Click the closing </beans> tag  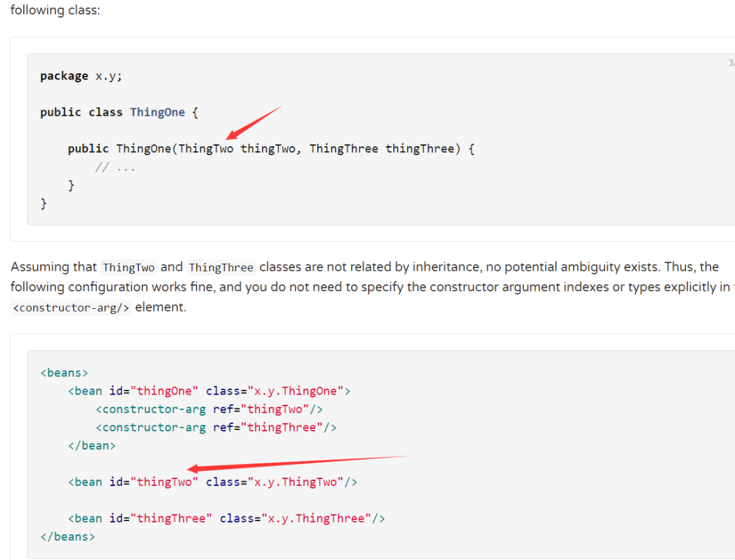pyautogui.click(x=67, y=536)
